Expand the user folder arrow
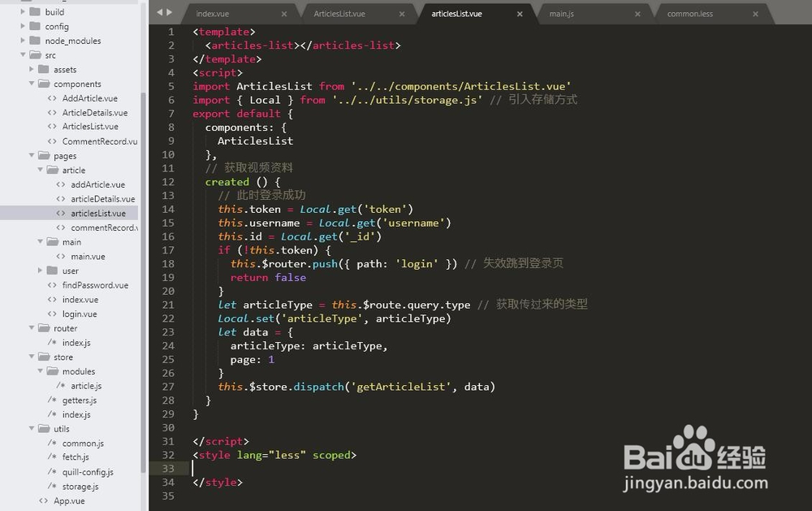The image size is (812, 511). (x=40, y=271)
